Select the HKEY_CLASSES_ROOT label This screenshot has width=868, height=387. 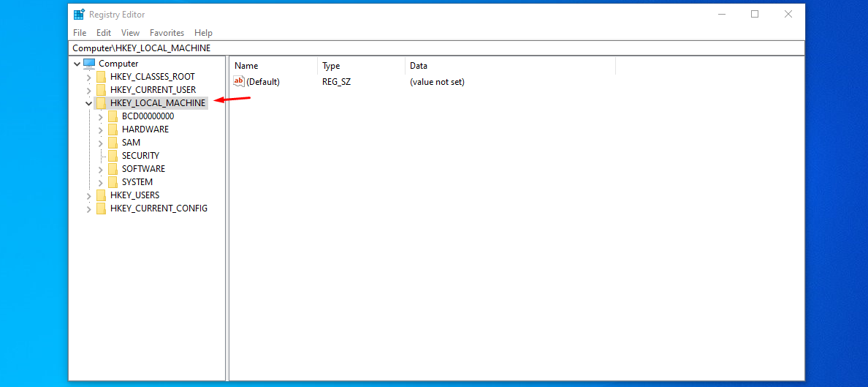152,77
